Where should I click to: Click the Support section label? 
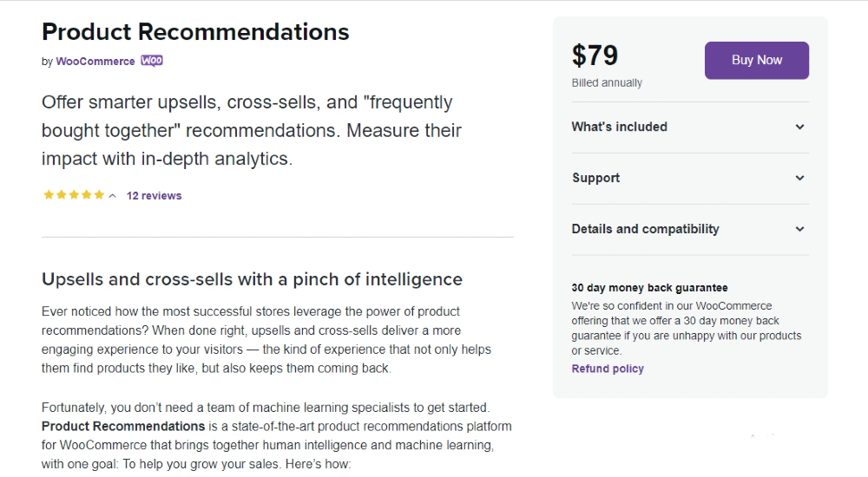(x=595, y=178)
